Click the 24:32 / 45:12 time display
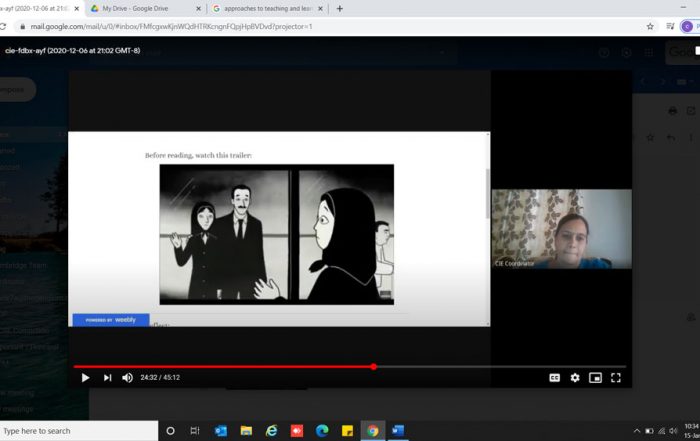This screenshot has height=441, width=700. [x=160, y=378]
